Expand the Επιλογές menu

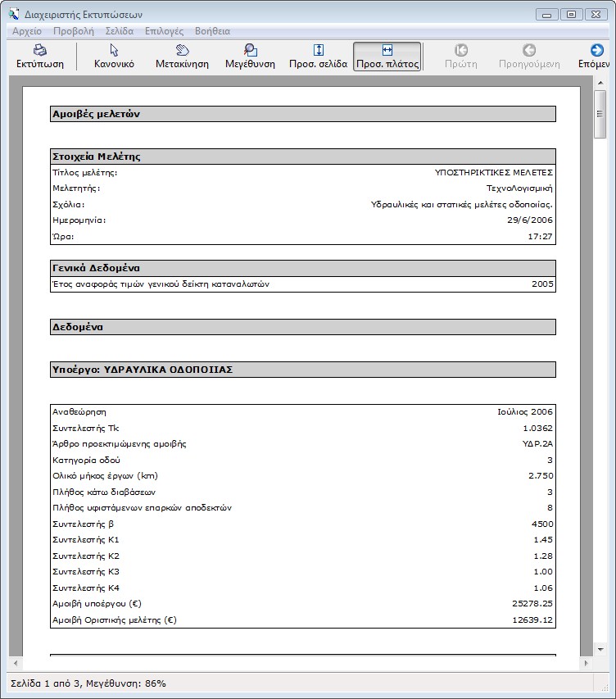(164, 31)
